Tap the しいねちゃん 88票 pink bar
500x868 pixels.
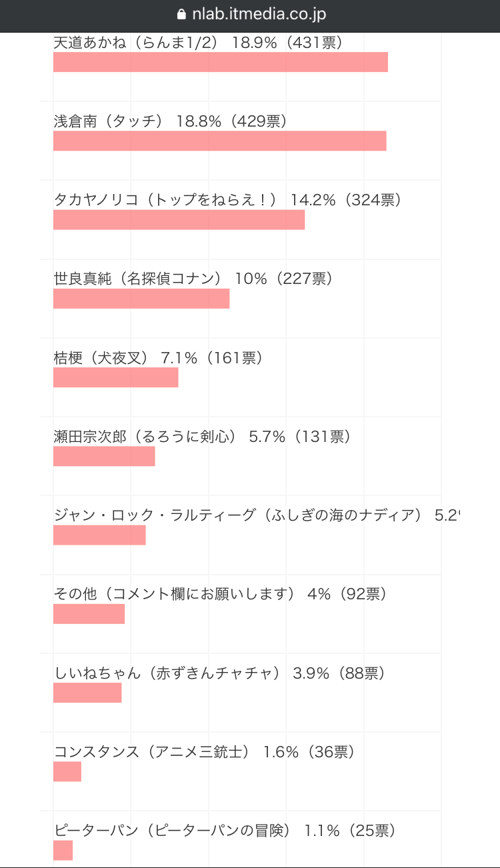[x=87, y=693]
